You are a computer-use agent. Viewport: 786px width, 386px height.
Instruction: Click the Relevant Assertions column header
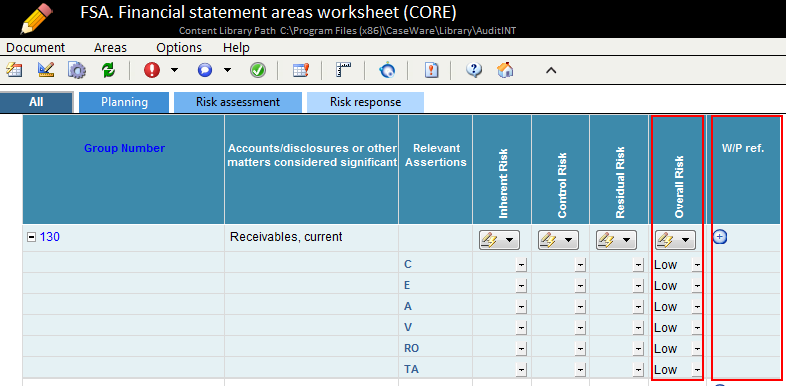[x=435, y=169]
